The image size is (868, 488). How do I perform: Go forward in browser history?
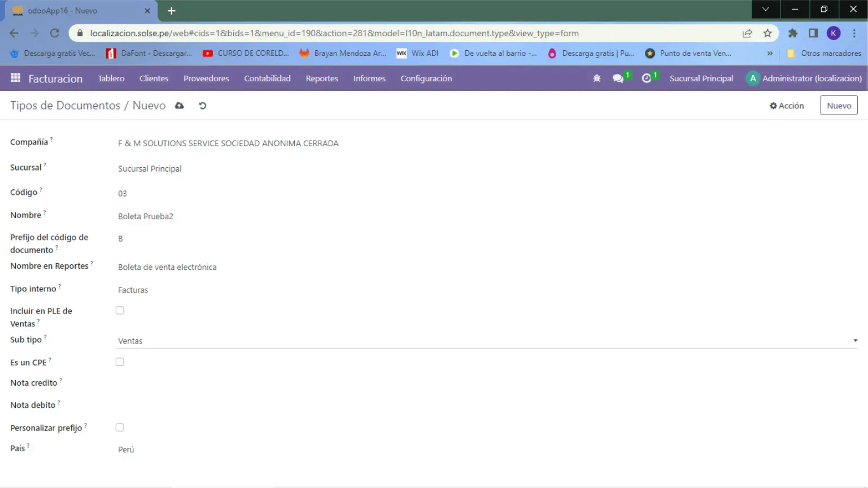click(34, 33)
